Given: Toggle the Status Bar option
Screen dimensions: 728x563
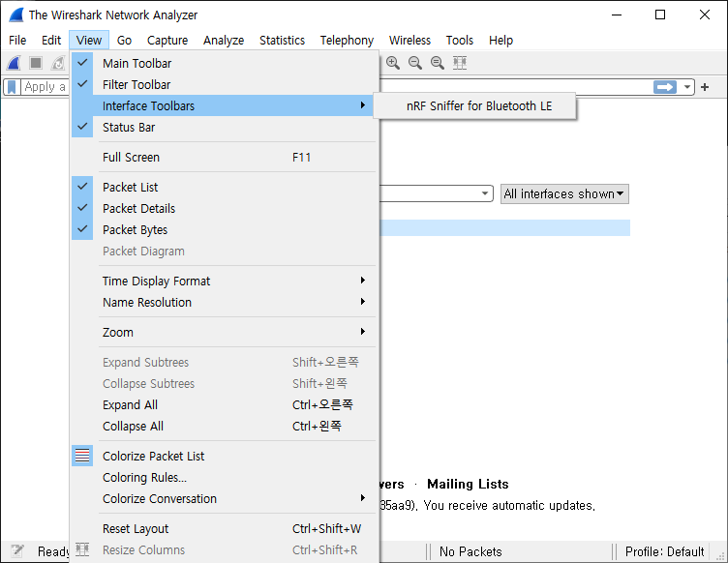Looking at the screenshot, I should [224, 127].
